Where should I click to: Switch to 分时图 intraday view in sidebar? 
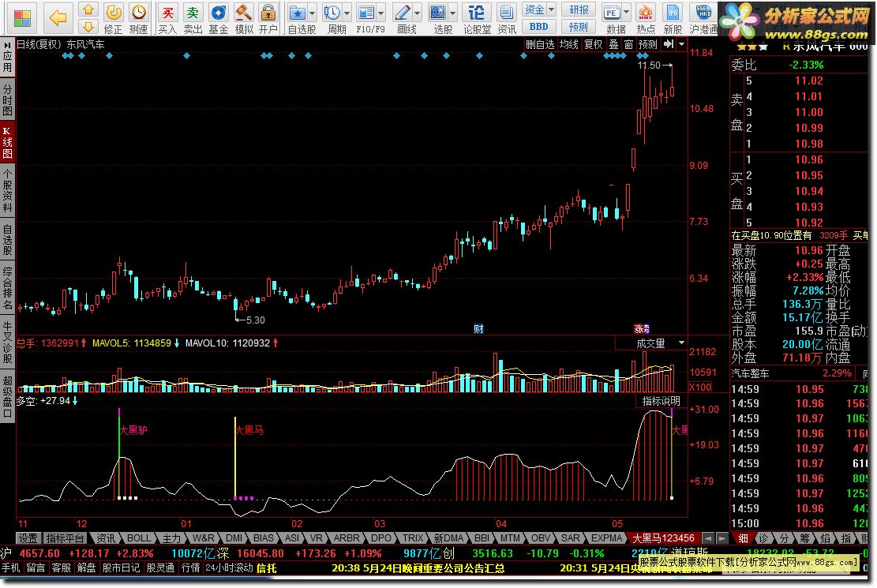tap(7, 99)
